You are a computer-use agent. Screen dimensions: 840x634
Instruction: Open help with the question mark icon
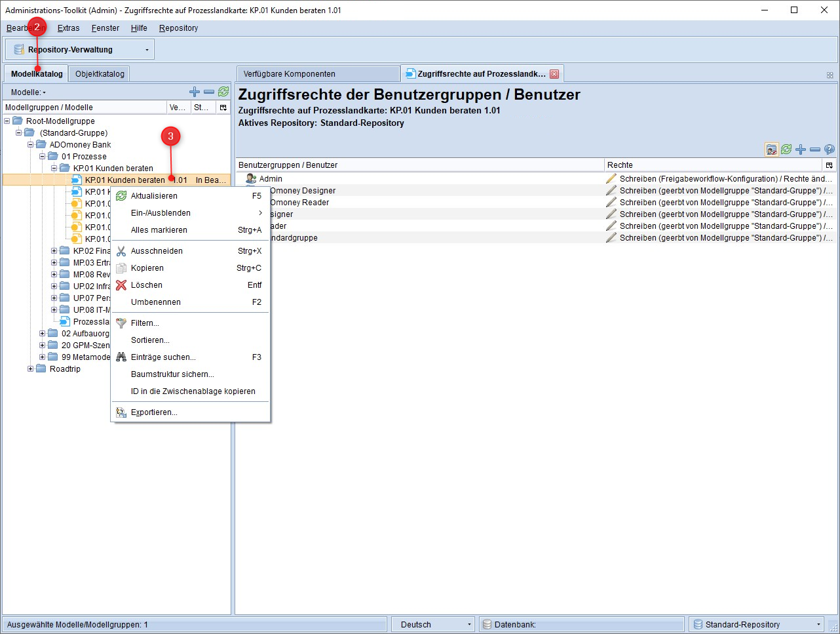[830, 149]
